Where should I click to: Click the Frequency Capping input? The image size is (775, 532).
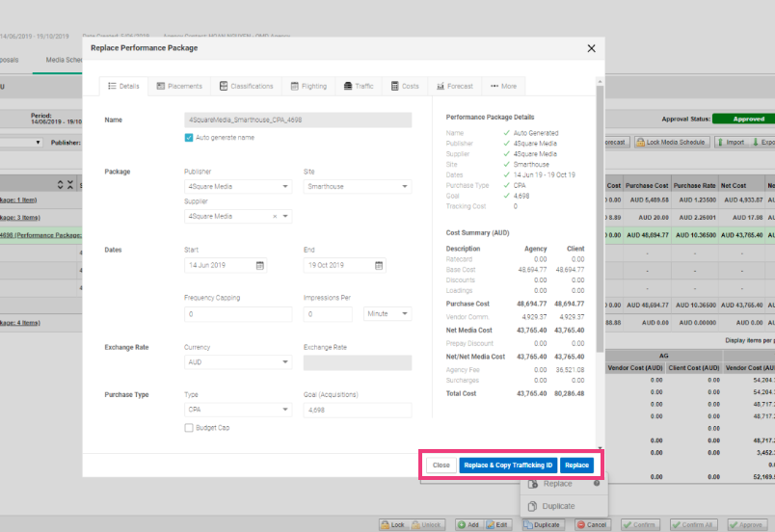(x=238, y=314)
